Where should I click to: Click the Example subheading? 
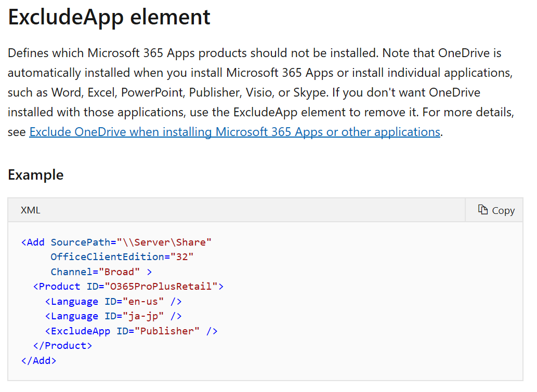(36, 175)
